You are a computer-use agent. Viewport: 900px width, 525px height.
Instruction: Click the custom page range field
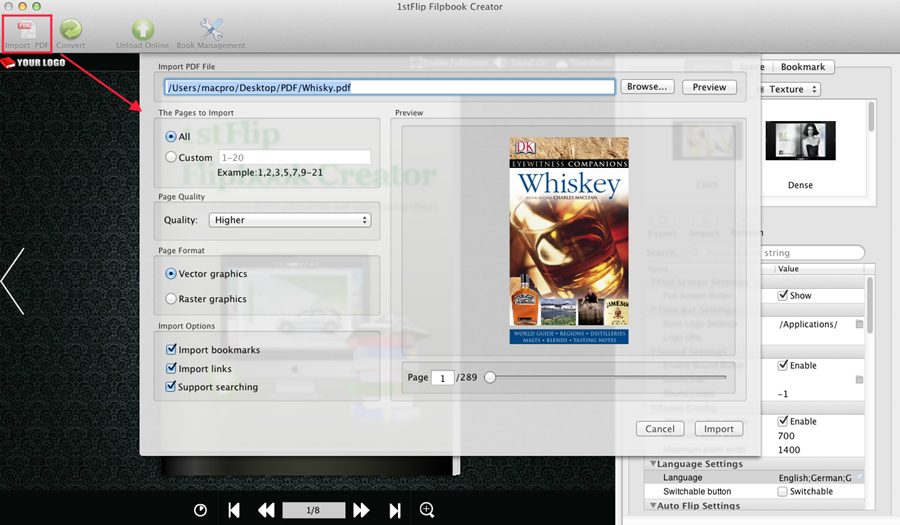(294, 157)
